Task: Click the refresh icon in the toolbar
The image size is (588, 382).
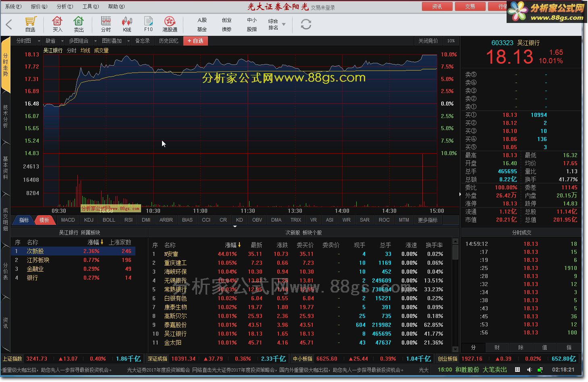Action: coord(306,25)
